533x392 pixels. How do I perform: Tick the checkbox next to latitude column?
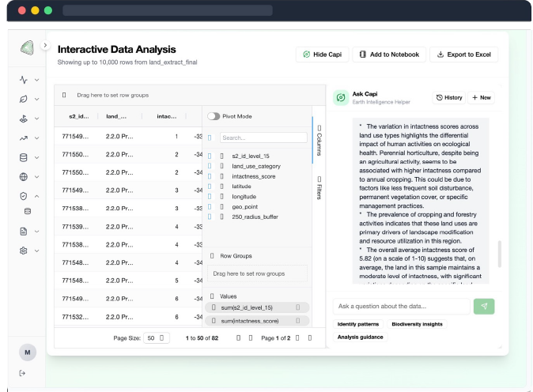point(210,187)
